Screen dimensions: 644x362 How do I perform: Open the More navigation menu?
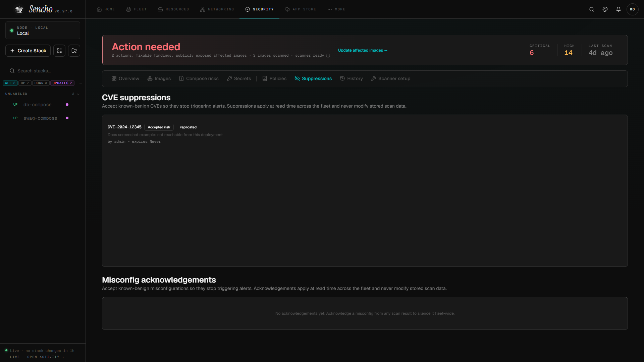click(336, 9)
